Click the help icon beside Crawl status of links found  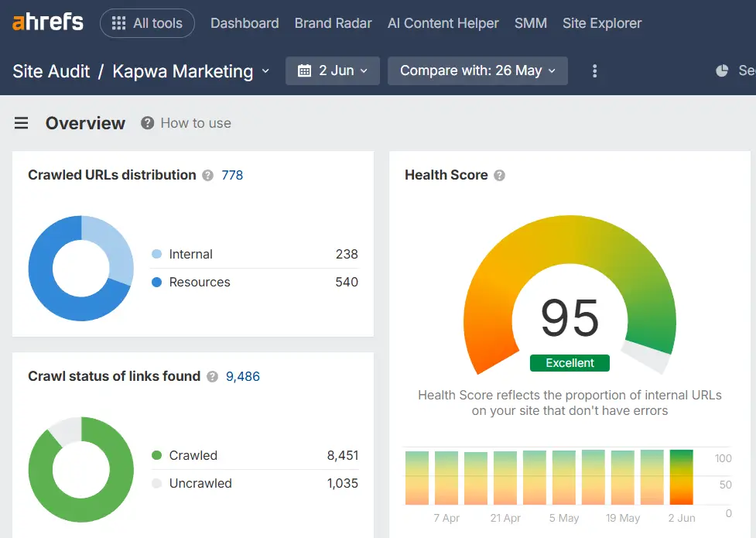pos(212,376)
